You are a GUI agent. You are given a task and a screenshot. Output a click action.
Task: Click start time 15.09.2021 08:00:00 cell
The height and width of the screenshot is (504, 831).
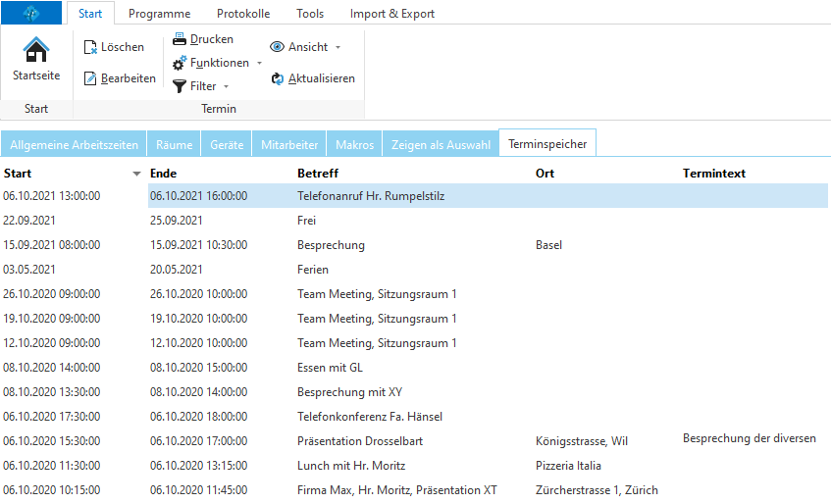(51, 245)
